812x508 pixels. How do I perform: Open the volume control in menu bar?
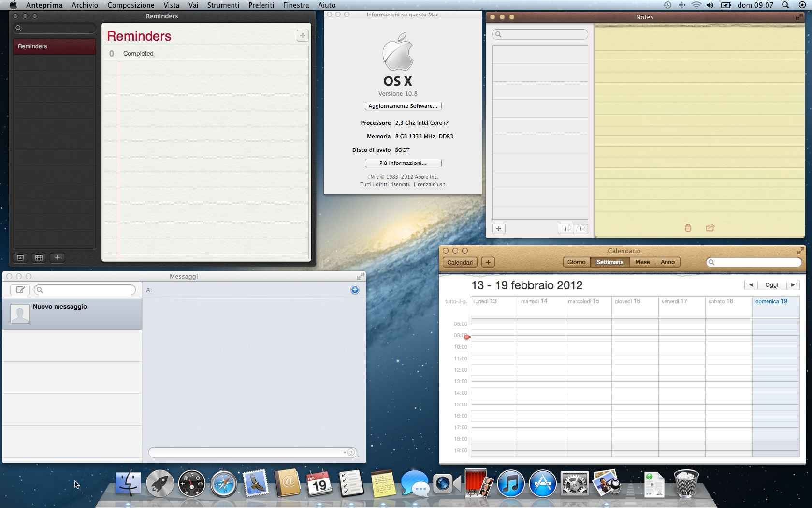[710, 5]
